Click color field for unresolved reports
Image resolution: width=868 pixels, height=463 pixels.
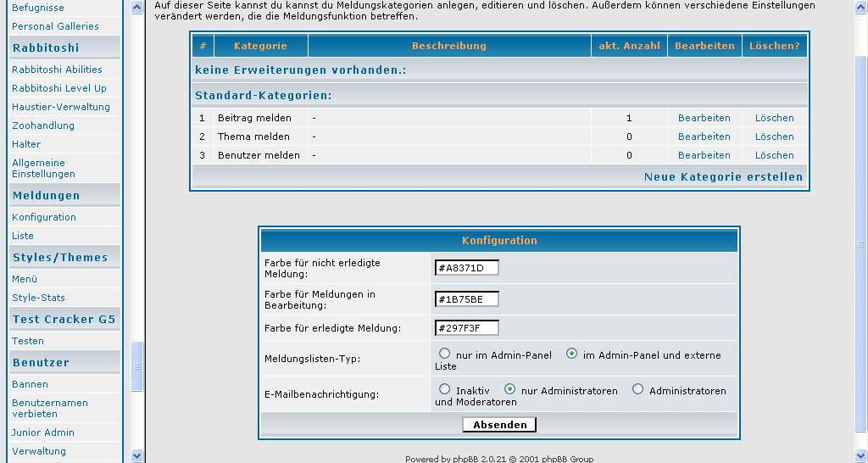tap(466, 268)
